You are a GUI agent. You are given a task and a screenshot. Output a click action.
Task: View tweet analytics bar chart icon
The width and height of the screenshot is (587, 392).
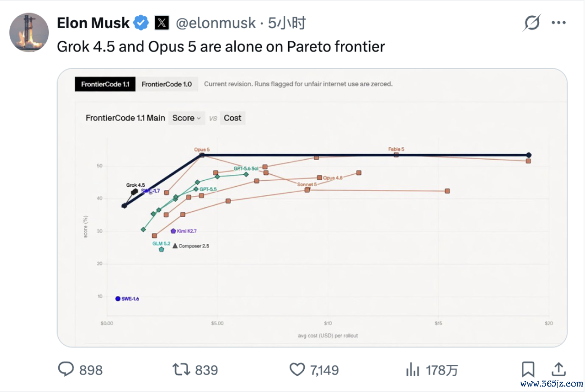(x=413, y=370)
